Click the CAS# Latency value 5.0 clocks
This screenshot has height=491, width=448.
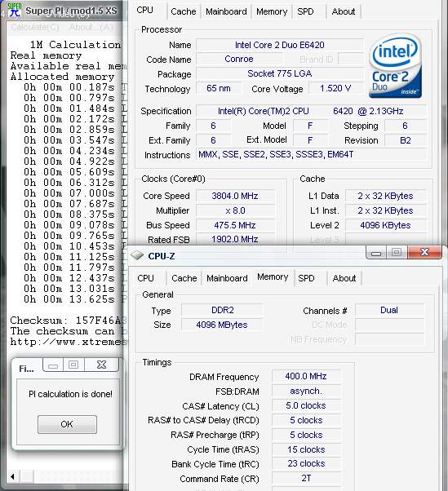click(x=306, y=405)
